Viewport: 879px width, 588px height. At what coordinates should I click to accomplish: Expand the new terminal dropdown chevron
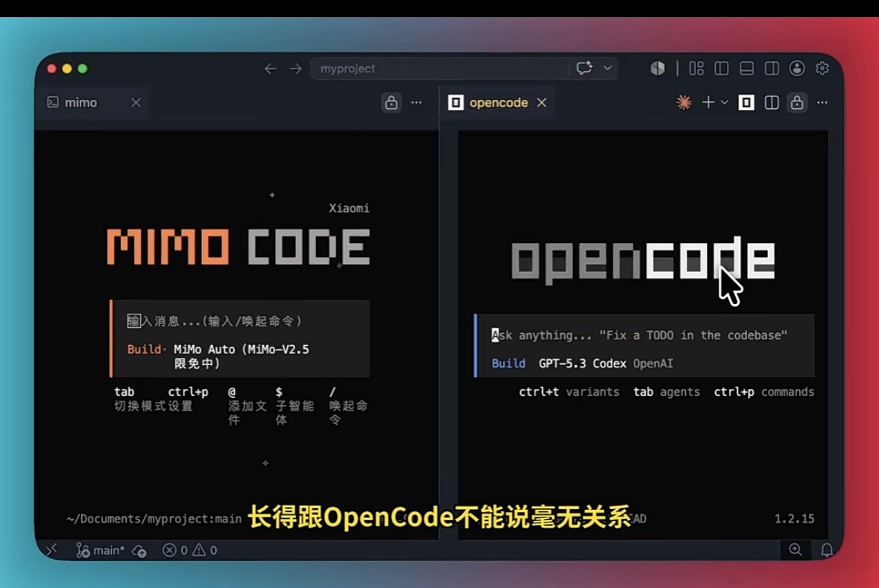pyautogui.click(x=724, y=103)
